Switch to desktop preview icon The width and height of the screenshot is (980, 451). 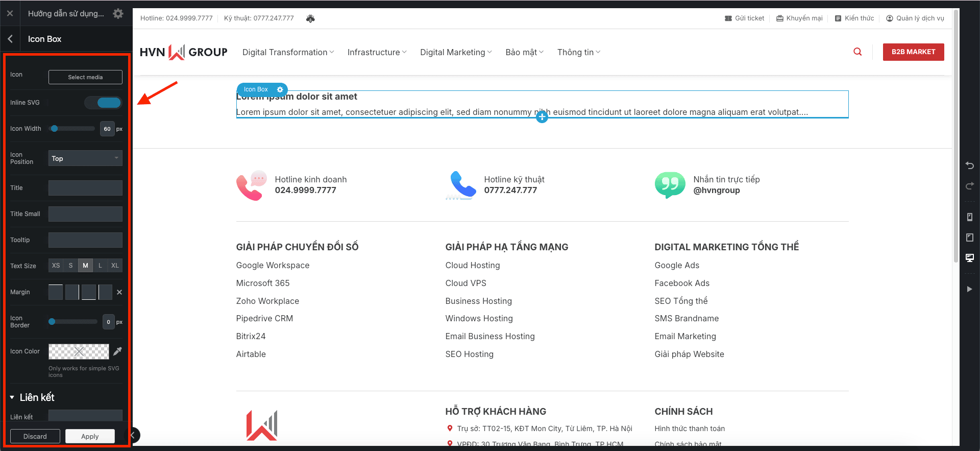point(969,258)
